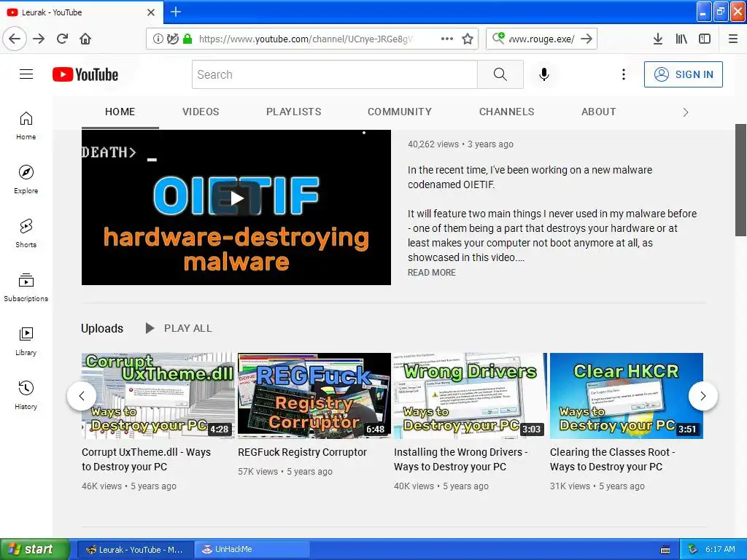Image resolution: width=747 pixels, height=560 pixels.
Task: Click the browser search box with rouge.exe text
Action: pos(542,39)
